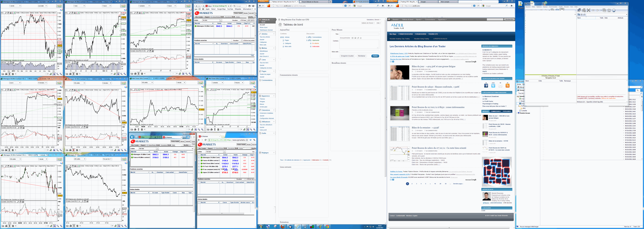Open 'Le Maximum Drawdown' sidebar link
644x229 pixels.
(x=491, y=96)
